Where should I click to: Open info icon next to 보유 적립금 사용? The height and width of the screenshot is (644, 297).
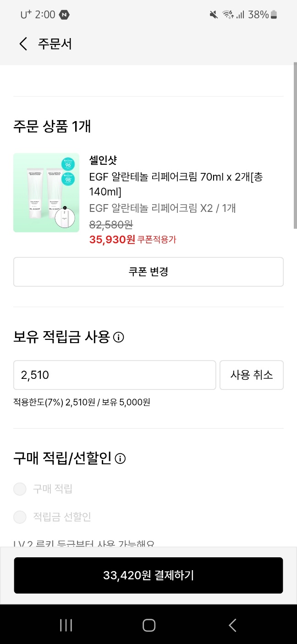(118, 338)
